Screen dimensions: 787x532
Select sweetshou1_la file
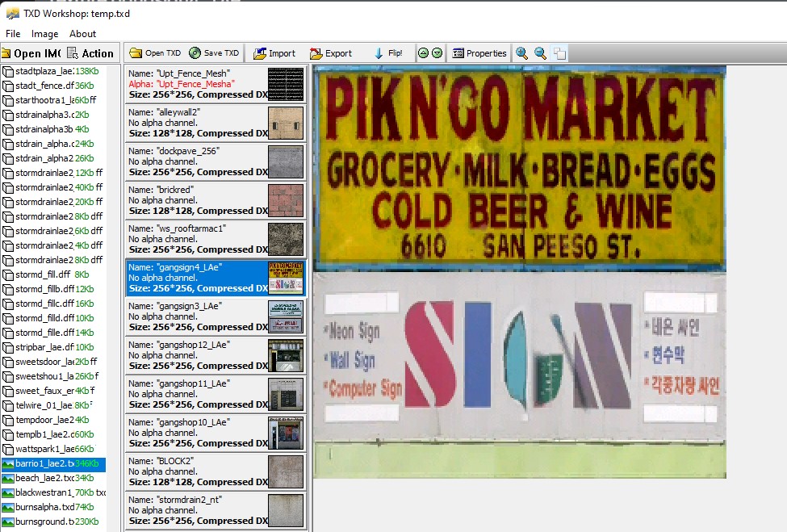coord(53,377)
